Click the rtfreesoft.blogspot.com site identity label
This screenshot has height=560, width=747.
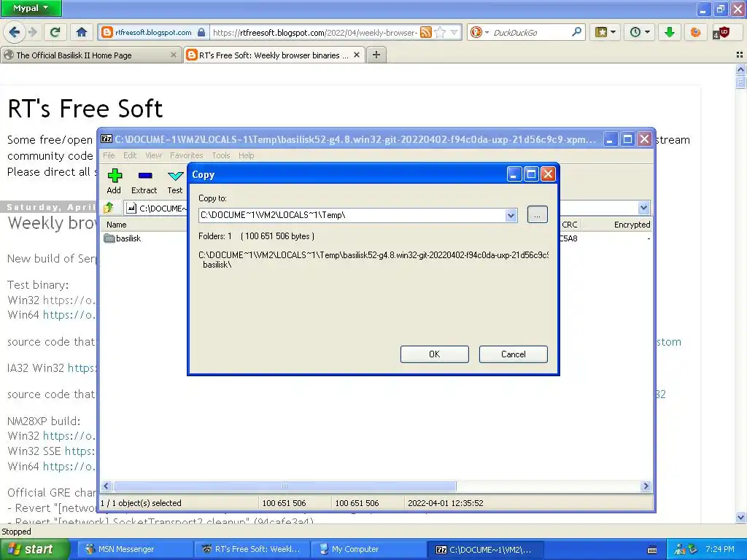153,32
